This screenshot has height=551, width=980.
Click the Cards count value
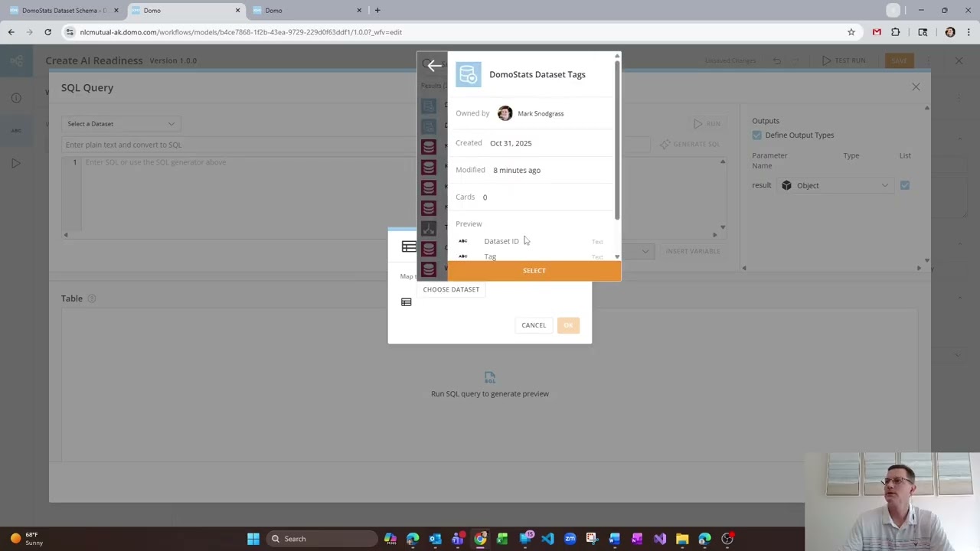tap(485, 197)
